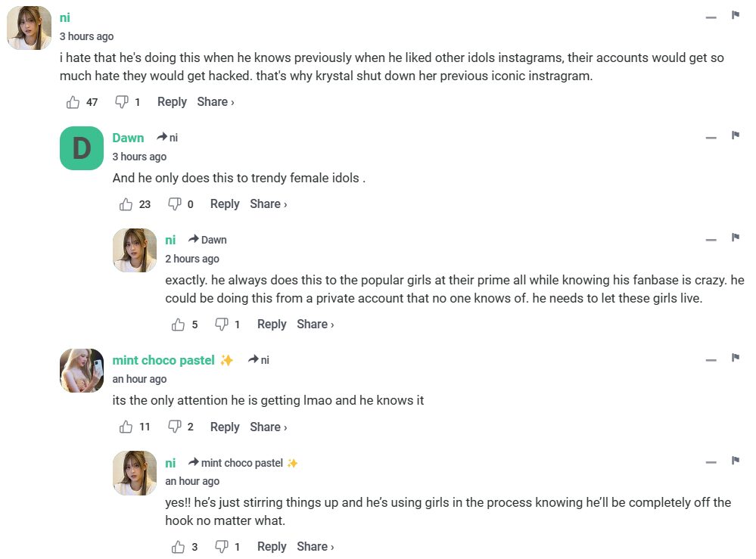The height and width of the screenshot is (559, 756).
Task: Downvote ni's top-level comment
Action: [x=121, y=102]
